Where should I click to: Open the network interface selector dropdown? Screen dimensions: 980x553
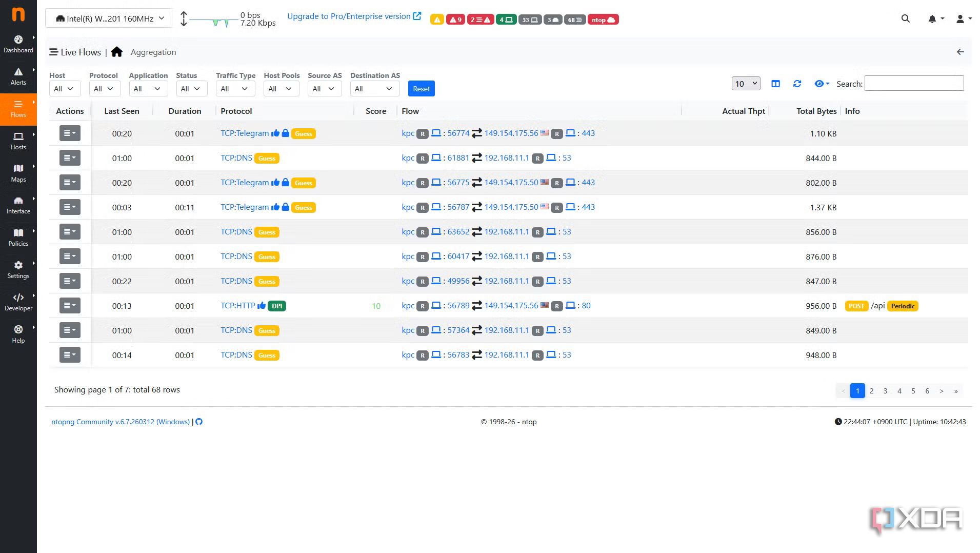click(109, 18)
